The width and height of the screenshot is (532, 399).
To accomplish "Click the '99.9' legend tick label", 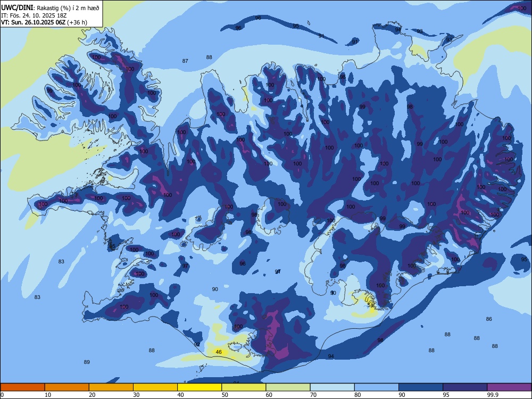I will pos(493,395).
